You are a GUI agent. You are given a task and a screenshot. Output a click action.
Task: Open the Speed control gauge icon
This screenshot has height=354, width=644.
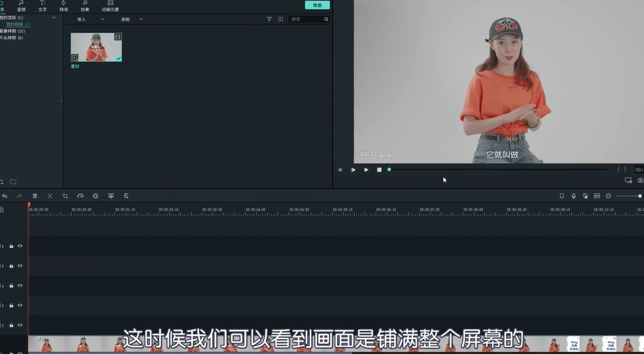coord(80,196)
